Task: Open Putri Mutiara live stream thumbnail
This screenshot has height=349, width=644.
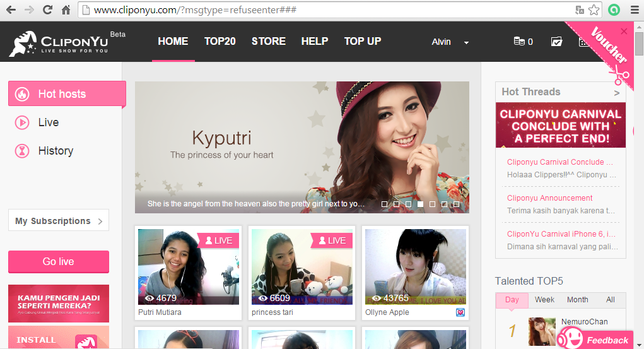Action: (189, 267)
